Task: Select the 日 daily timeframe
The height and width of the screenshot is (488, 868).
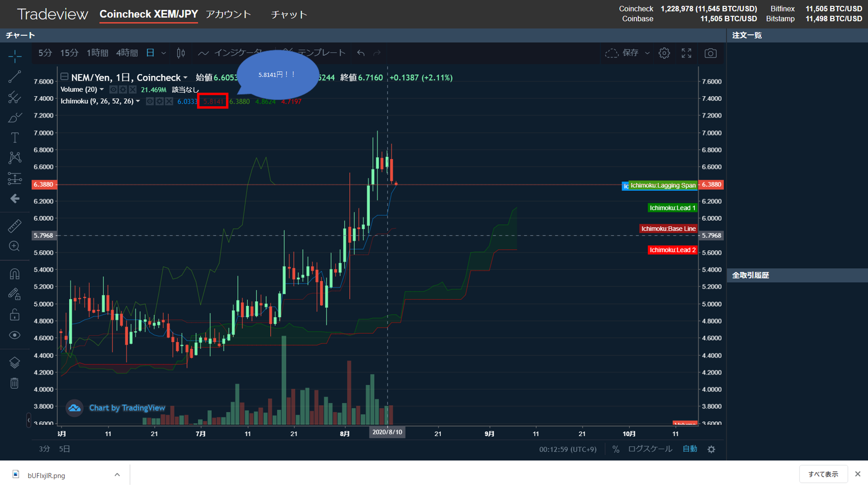Action: (x=150, y=53)
